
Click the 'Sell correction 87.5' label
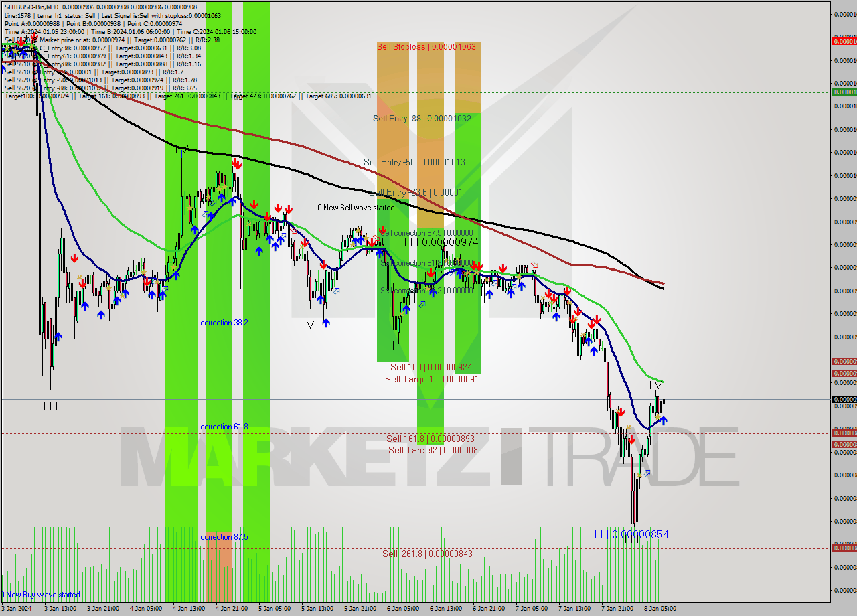click(426, 233)
